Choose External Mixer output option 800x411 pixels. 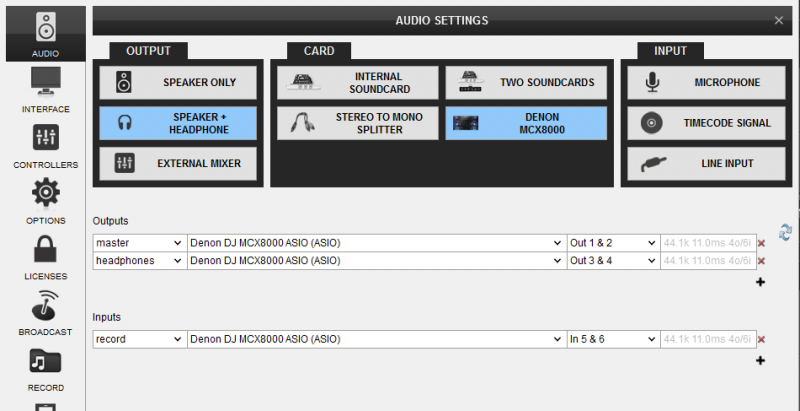point(178,164)
